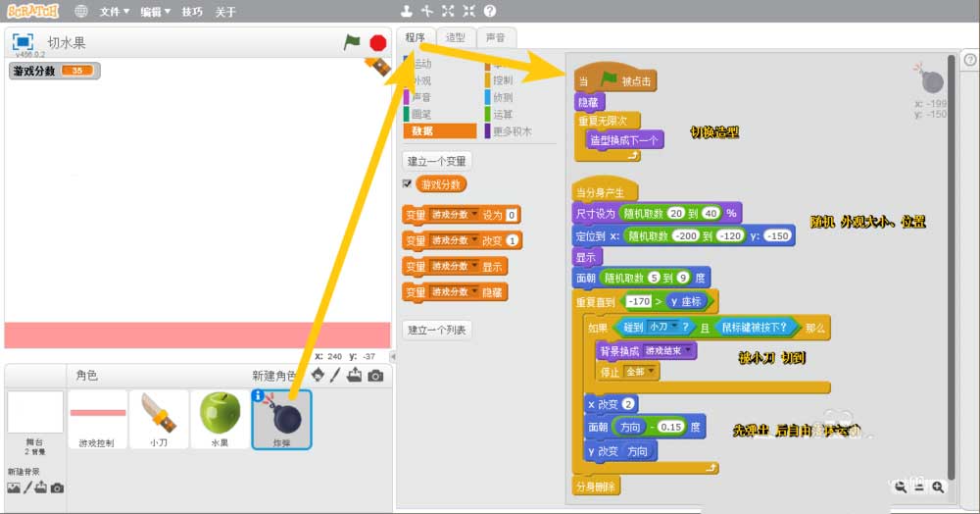The height and width of the screenshot is (514, 980).
Task: Paint a new sprite with brush icon
Action: tap(335, 375)
